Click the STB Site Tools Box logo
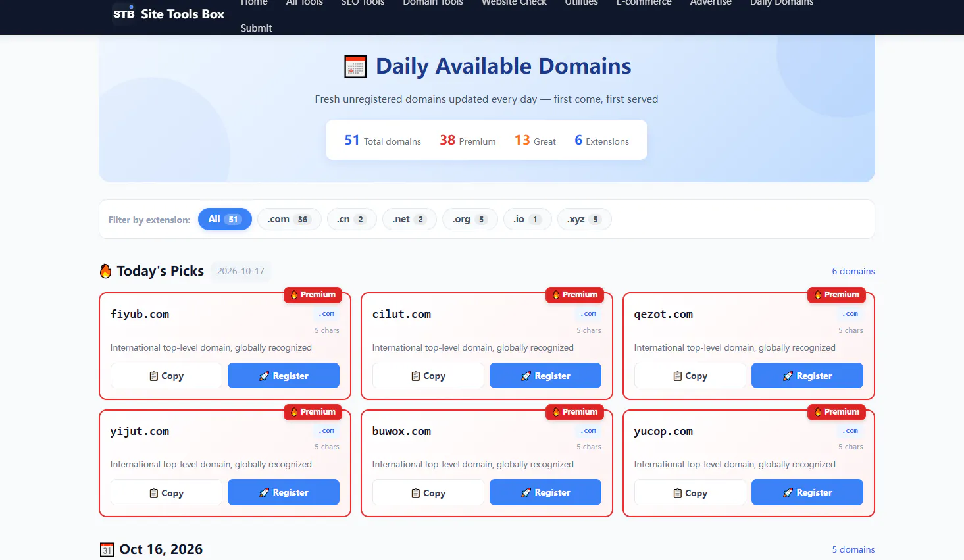 pyautogui.click(x=123, y=14)
